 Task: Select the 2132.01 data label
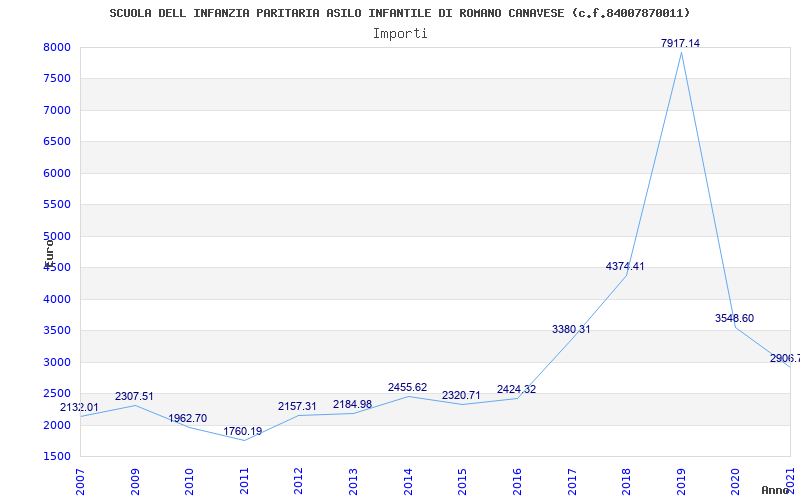click(79, 407)
